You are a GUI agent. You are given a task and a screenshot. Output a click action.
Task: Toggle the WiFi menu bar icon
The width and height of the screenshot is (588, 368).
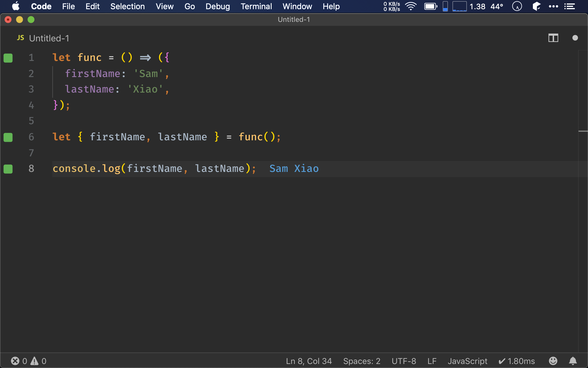(409, 6)
